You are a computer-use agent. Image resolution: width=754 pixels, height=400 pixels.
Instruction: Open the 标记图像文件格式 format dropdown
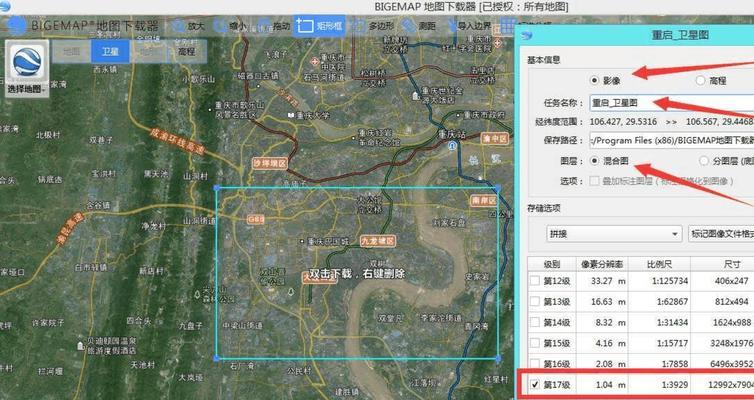point(721,234)
